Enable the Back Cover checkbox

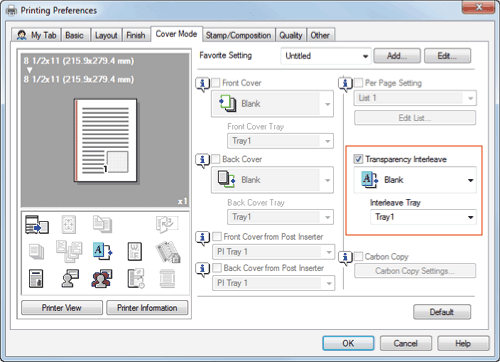(216, 159)
